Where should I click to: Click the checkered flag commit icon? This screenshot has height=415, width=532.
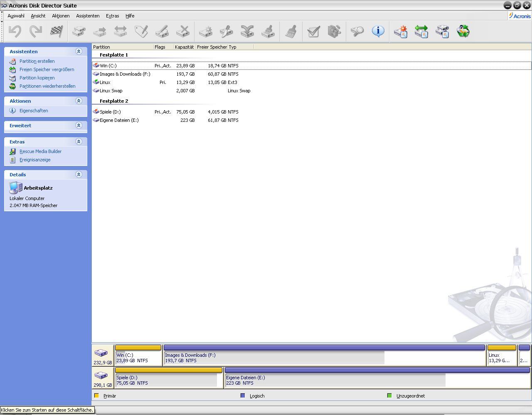[x=57, y=31]
